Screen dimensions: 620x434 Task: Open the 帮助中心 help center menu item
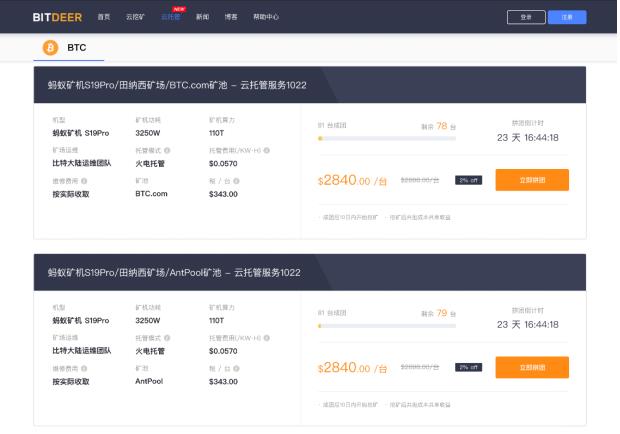pos(266,17)
